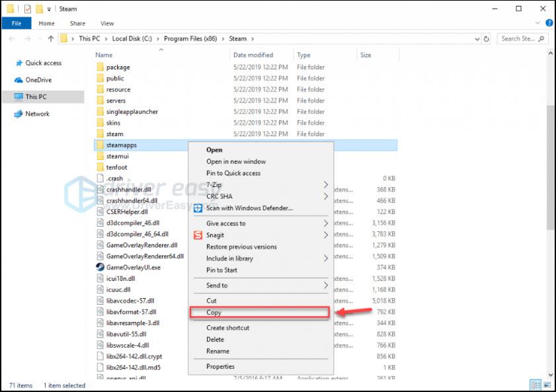Click the Snagit icon in context menu
Screen dimensions: 556x392
click(x=198, y=235)
